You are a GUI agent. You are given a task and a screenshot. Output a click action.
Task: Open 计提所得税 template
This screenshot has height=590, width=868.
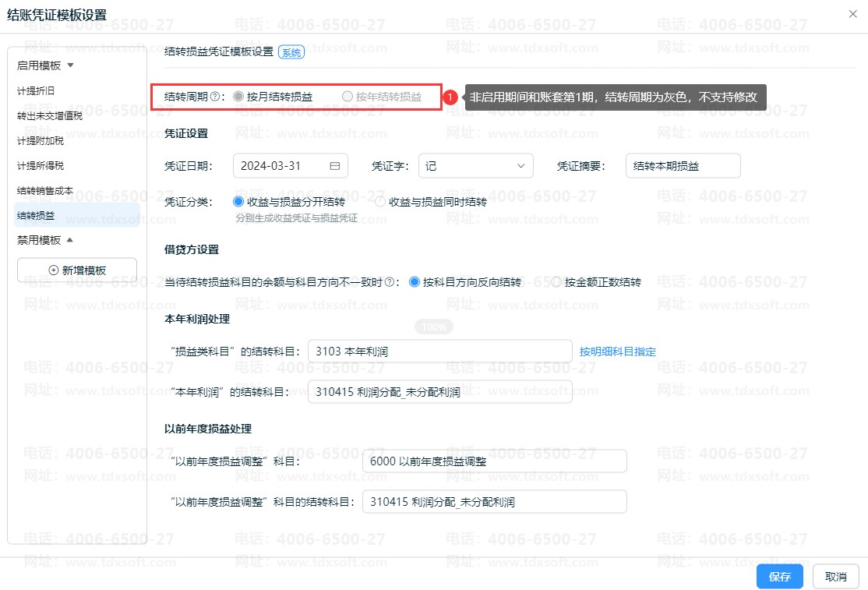41,166
